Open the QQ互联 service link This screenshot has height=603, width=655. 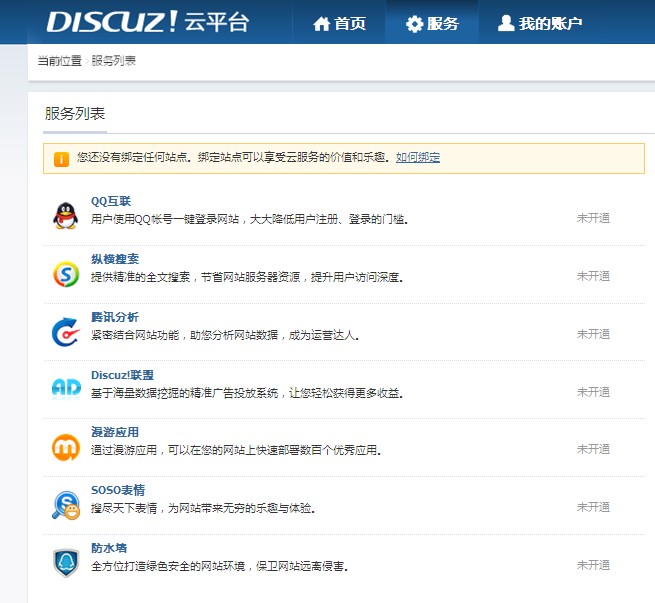coord(111,201)
